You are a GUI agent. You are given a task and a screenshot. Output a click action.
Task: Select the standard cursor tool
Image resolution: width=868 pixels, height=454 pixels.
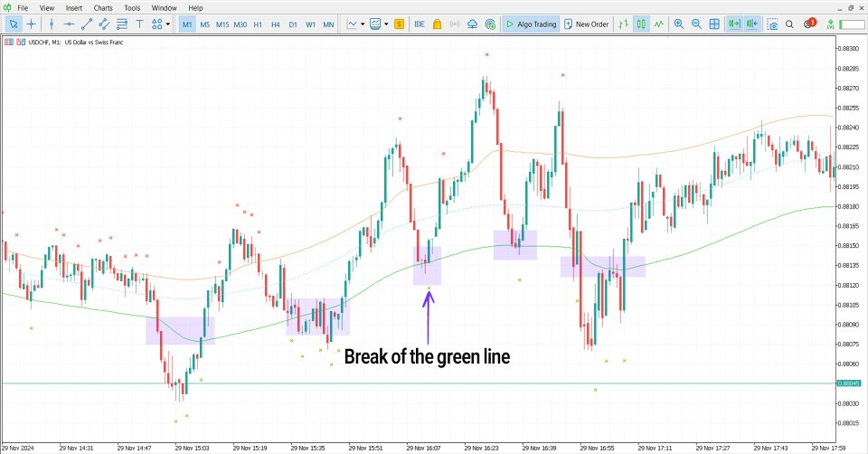click(x=14, y=24)
